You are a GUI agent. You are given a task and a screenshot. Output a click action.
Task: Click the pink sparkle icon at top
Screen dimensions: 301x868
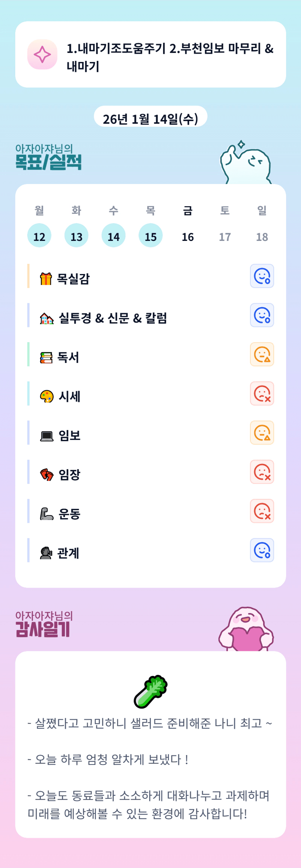coord(42,54)
